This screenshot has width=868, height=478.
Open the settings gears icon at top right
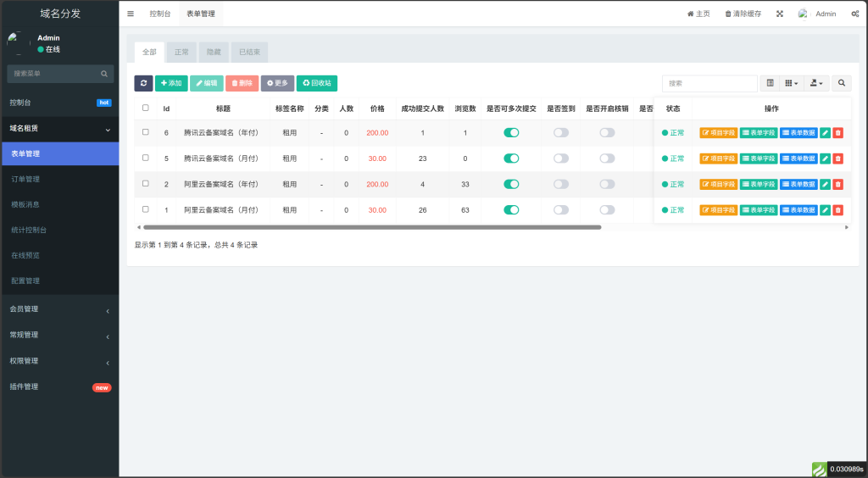click(x=854, y=14)
